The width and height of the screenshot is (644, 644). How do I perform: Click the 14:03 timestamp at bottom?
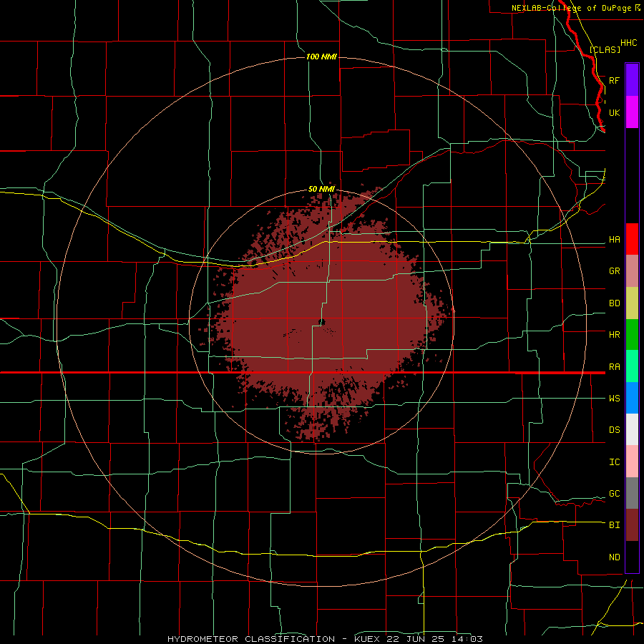(466, 639)
